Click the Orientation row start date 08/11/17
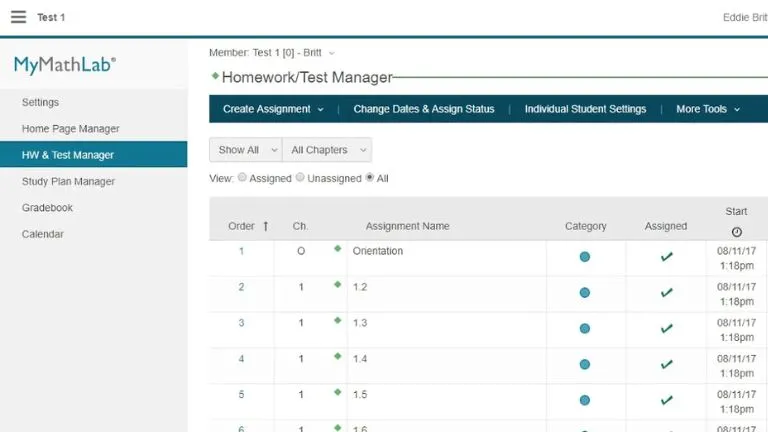Viewport: 768px width, 432px height. pyautogui.click(x=737, y=251)
